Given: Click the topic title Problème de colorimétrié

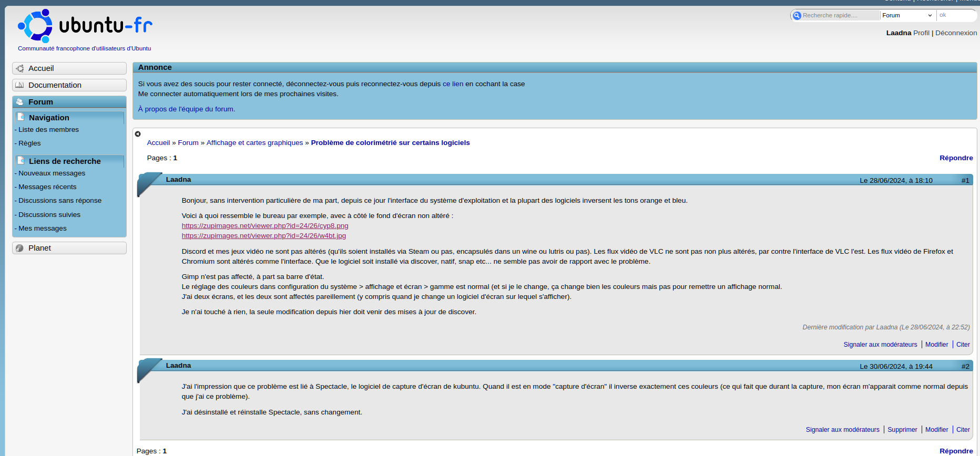Looking at the screenshot, I should point(390,143).
